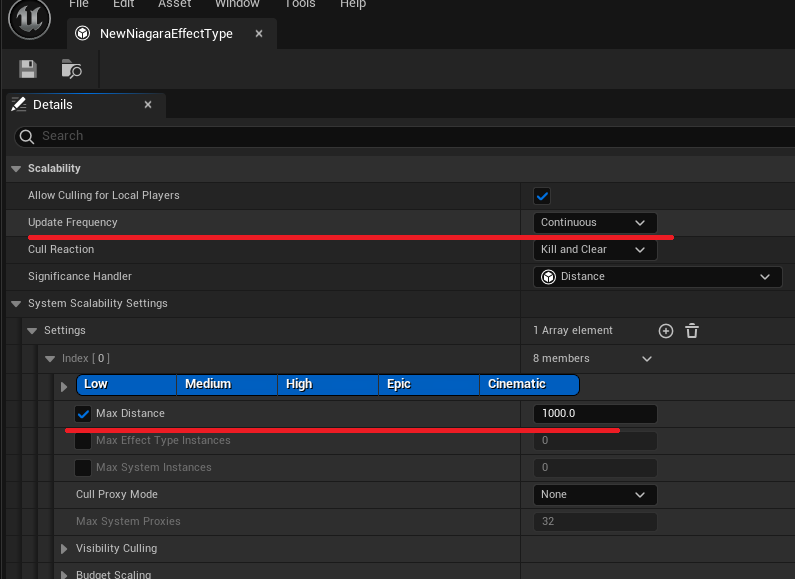795x579 pixels.
Task: Toggle the Cinematic quality level button
Action: point(529,384)
